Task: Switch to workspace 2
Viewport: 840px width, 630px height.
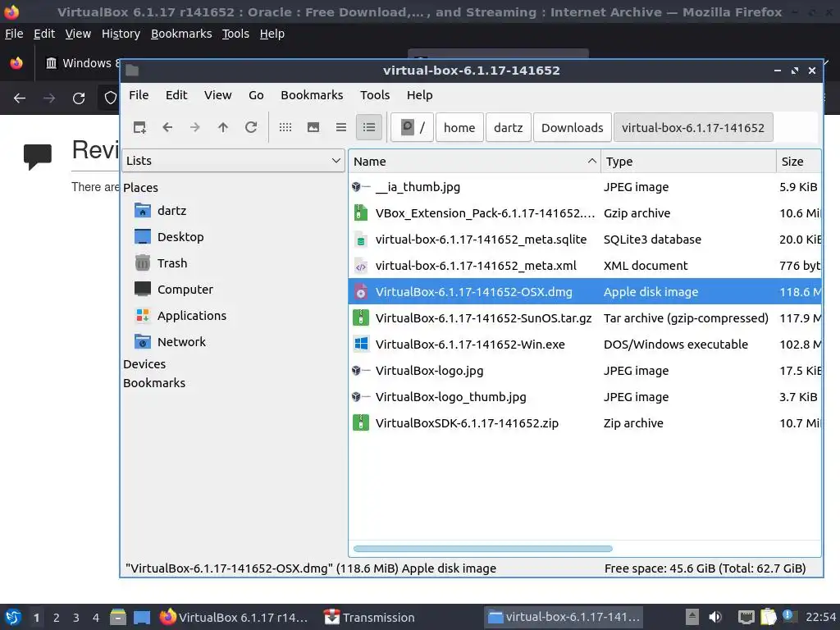Action: click(x=57, y=618)
